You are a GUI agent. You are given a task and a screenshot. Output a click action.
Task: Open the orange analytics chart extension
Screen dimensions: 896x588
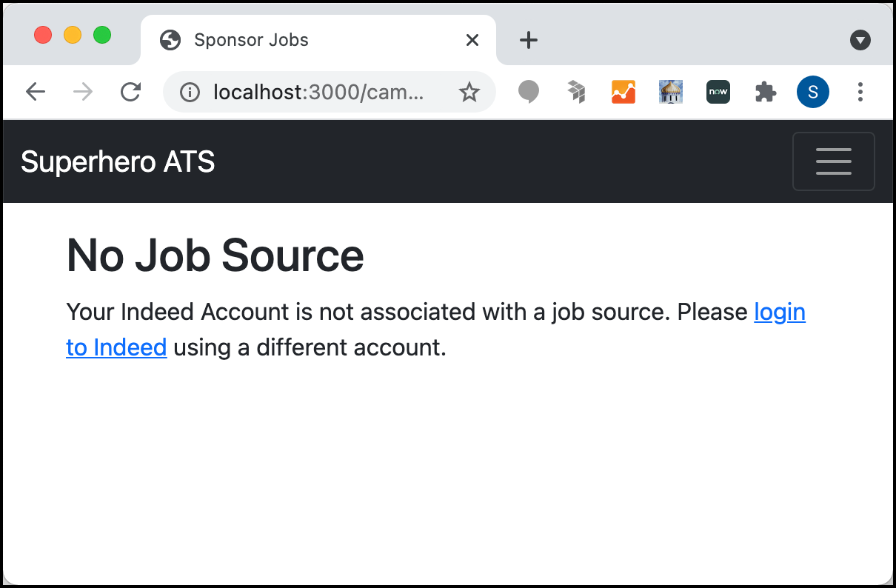pyautogui.click(x=623, y=92)
